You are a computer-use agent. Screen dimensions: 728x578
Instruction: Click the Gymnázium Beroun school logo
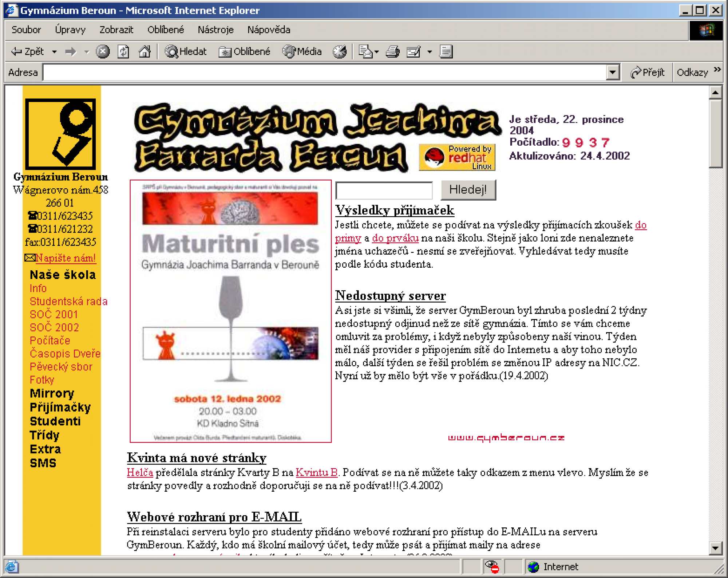coord(60,134)
